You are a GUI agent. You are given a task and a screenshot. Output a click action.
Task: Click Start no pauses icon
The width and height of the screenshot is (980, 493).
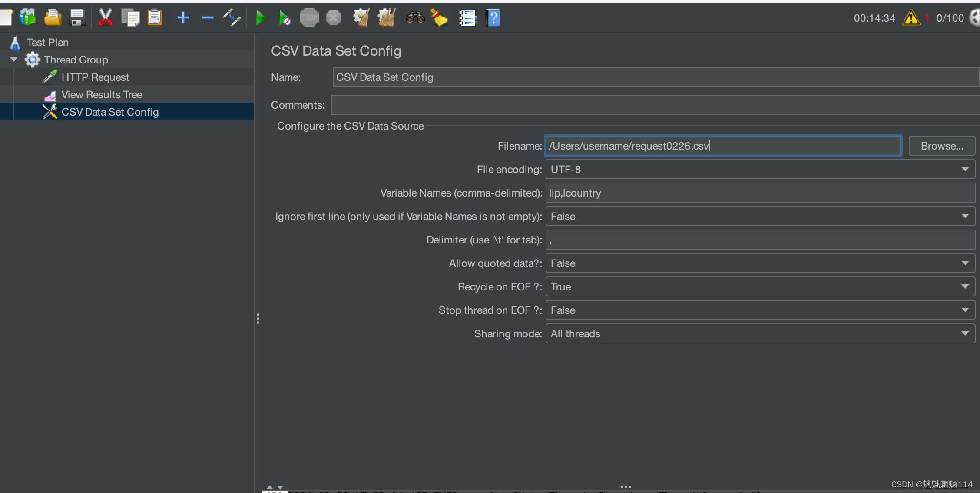[284, 18]
